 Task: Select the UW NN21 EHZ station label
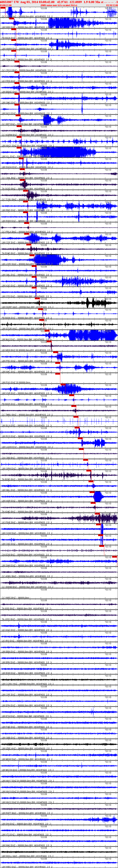coord(28,146)
